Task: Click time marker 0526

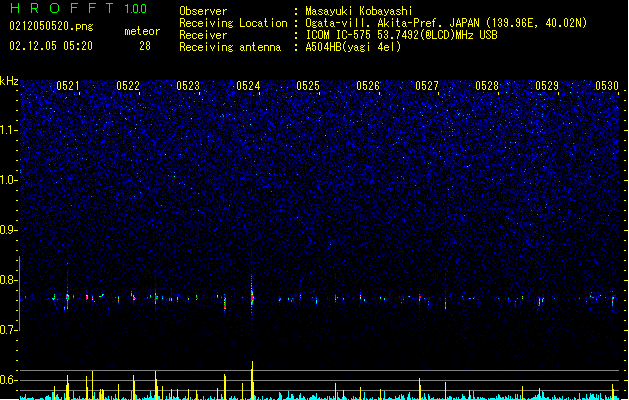Action: click(x=368, y=86)
